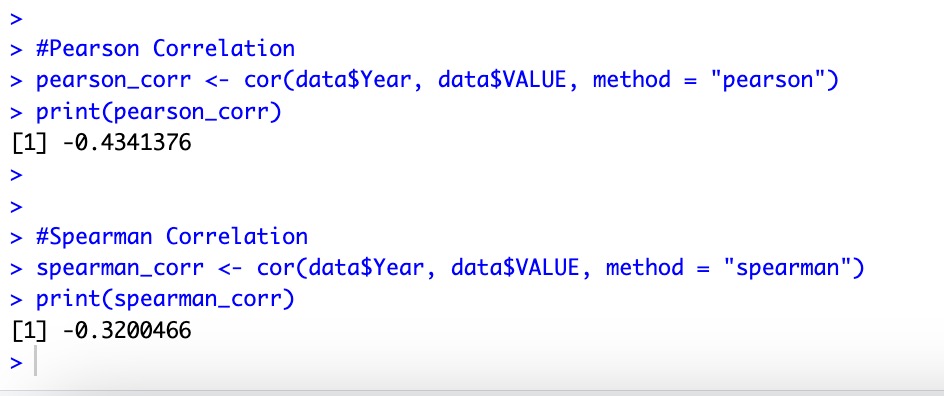Click the first empty prompt after Pearson output
The width and height of the screenshot is (944, 396).
(16, 175)
